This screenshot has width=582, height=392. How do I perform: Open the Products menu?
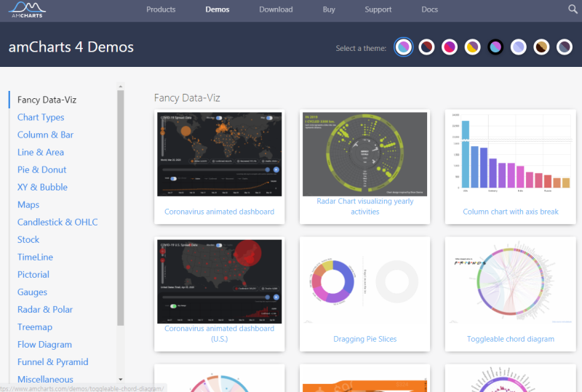(161, 9)
